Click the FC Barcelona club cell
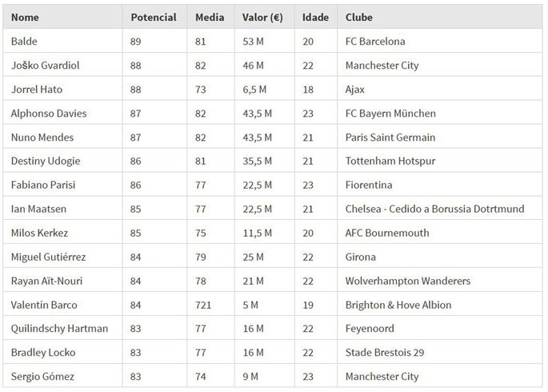This screenshot has width=548, height=392. point(375,41)
